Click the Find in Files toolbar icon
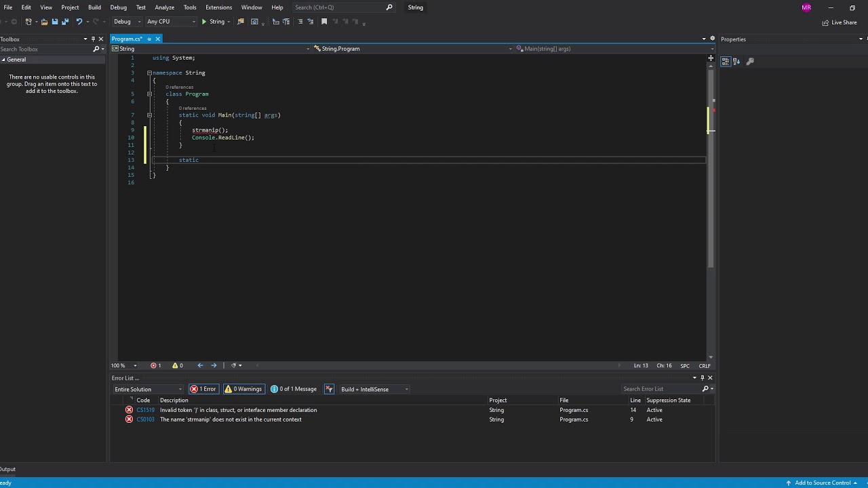 (x=241, y=22)
